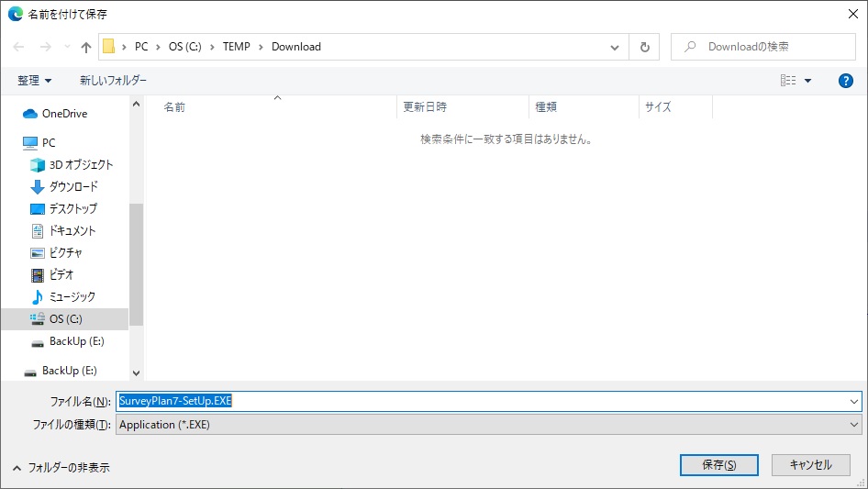868x489 pixels.
Task: Click the PC computer icon in sidebar
Action: pos(30,143)
